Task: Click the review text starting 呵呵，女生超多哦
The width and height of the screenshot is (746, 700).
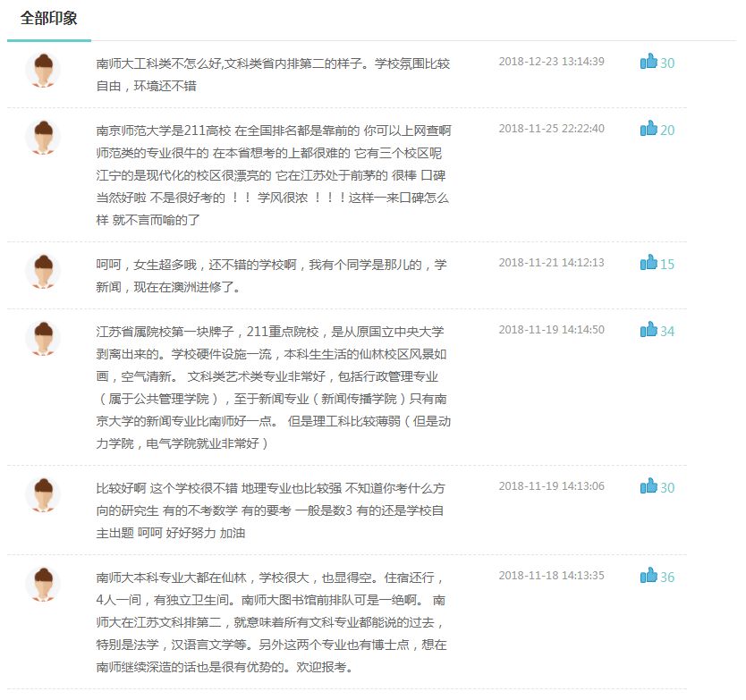Action: click(x=272, y=276)
